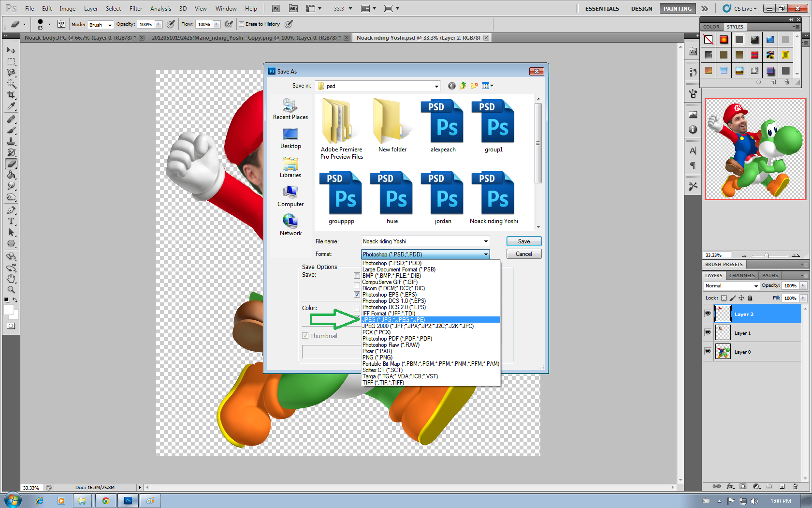Viewport: 812px width, 508px height.
Task: Collapse the Format dropdown list
Action: [x=486, y=254]
